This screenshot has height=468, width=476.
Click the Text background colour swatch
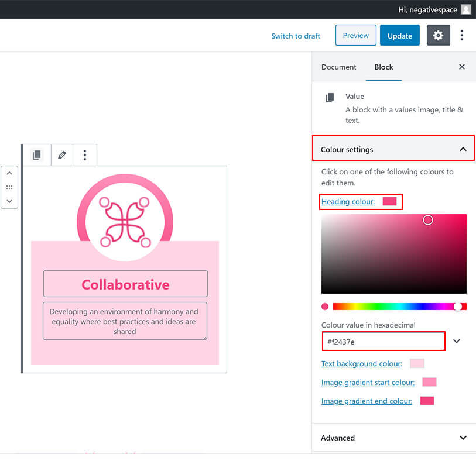pyautogui.click(x=417, y=363)
